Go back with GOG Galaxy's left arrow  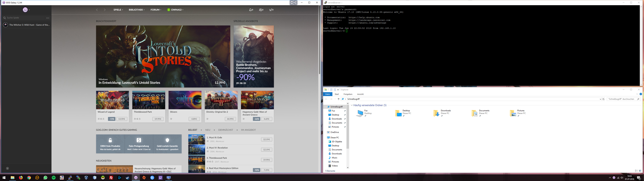point(97,10)
